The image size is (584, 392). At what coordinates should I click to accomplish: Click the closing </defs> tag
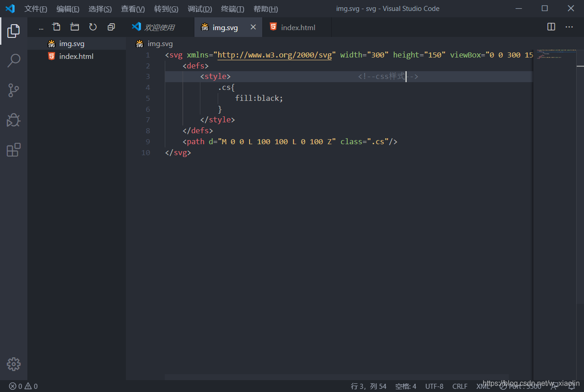198,131
